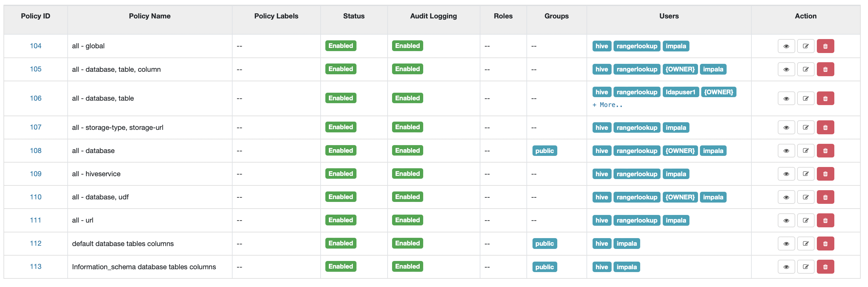Show details of policy 112 via eye icon
Viewport: 868px width, 287px height.
coord(786,244)
